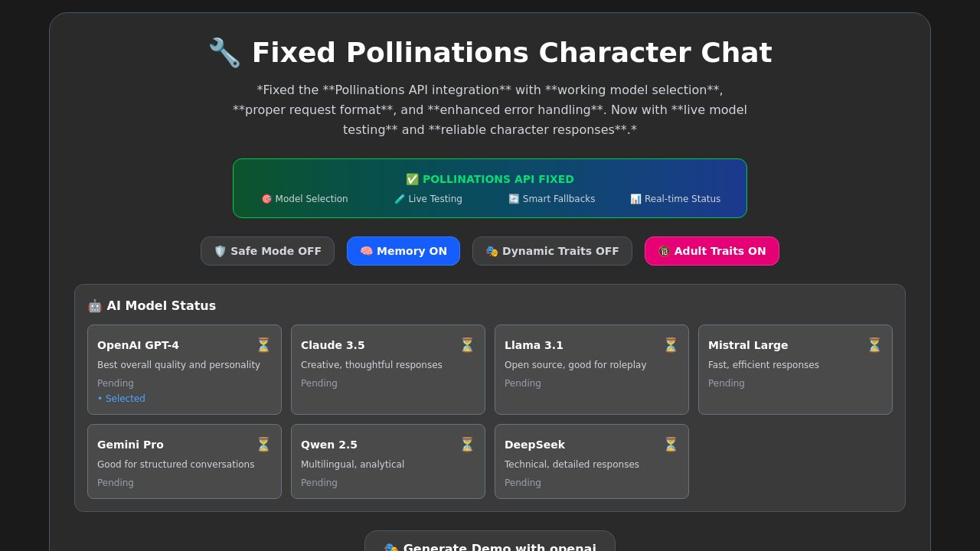Screen dimensions: 980x551
Task: Click the 18+ icon on Adult Traits
Action: [x=665, y=251]
